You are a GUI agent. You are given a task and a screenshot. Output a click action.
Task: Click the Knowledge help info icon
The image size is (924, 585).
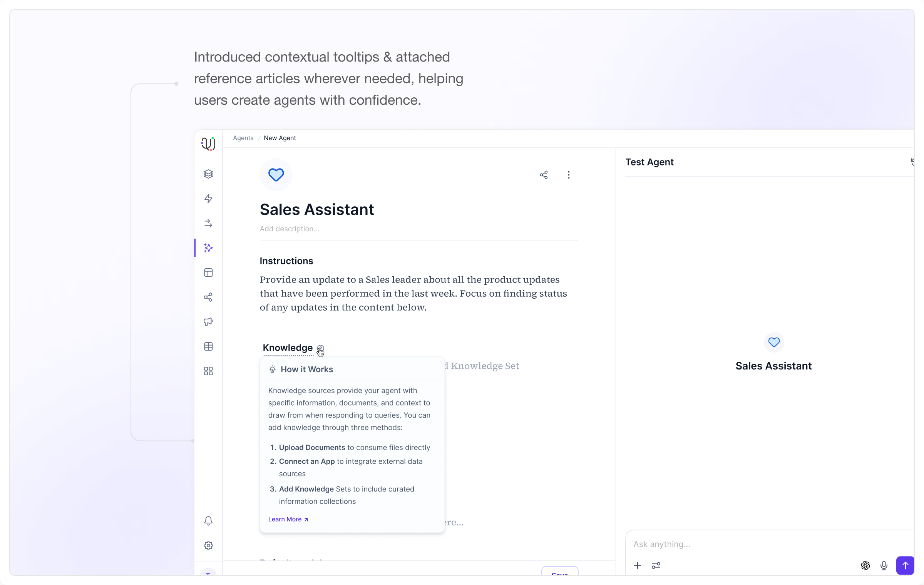click(320, 348)
